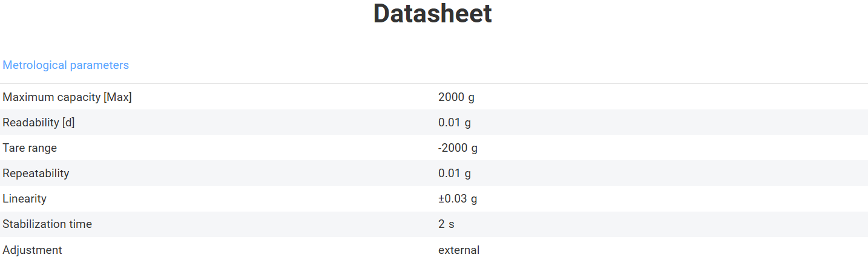The image size is (868, 266).
Task: Click the ±0.03 g linearity value
Action: click(x=457, y=199)
